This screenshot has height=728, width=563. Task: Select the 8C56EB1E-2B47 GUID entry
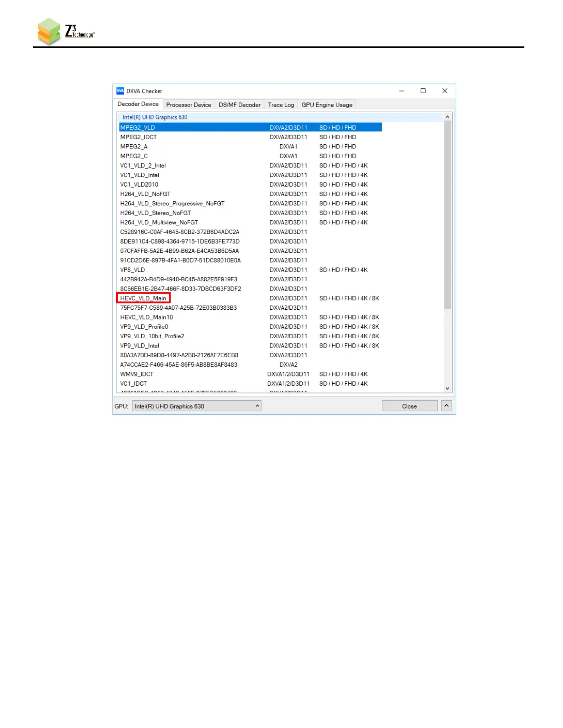pos(250,289)
